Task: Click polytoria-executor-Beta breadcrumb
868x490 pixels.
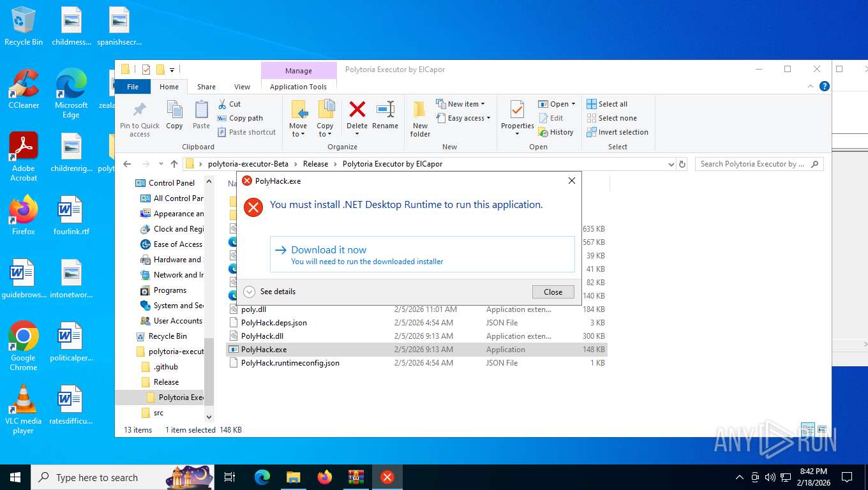Action: pyautogui.click(x=248, y=164)
